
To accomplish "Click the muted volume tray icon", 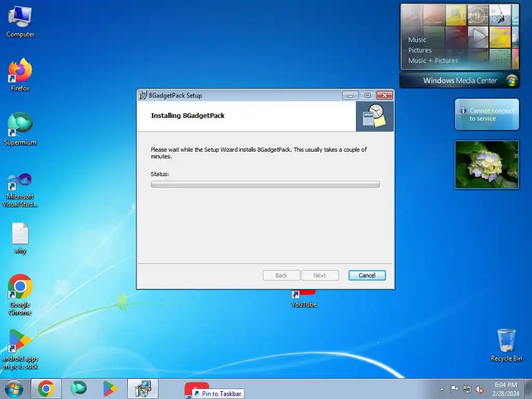I will 480,389.
